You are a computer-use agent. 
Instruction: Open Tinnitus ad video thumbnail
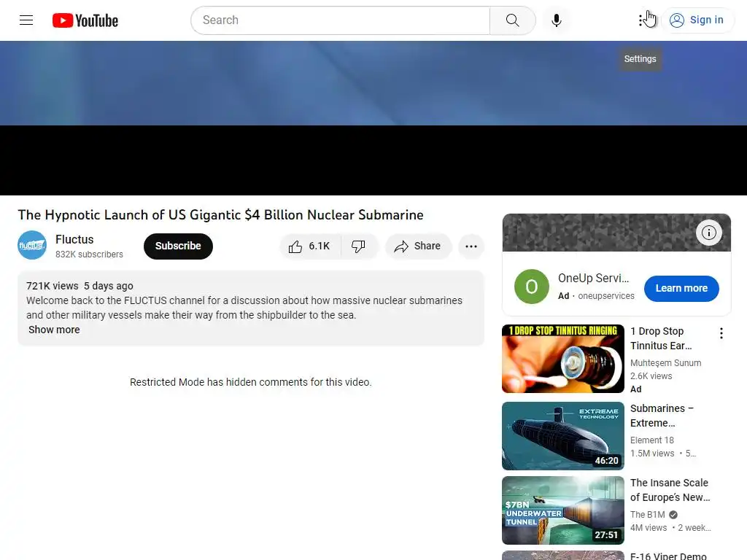tap(562, 359)
